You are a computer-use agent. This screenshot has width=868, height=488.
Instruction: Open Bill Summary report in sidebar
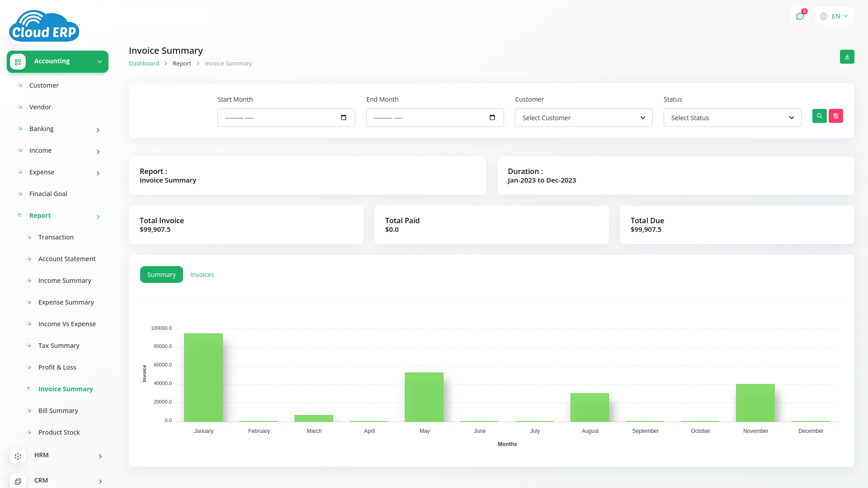[x=58, y=411]
